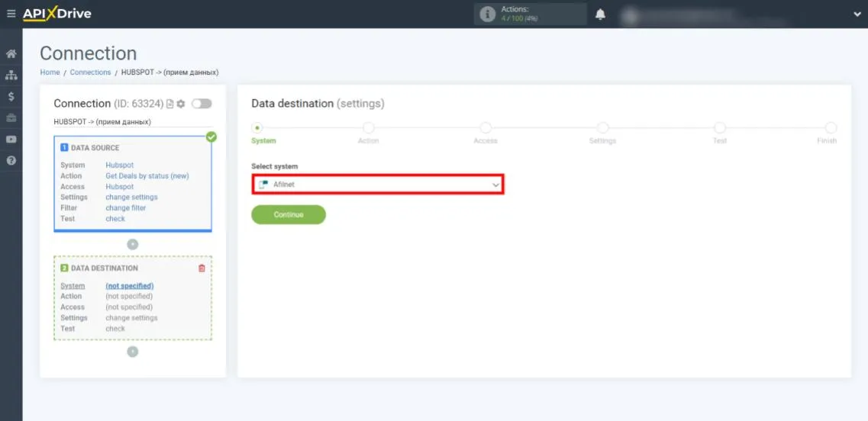The height and width of the screenshot is (421, 868).
Task: Click the Connections breadcrumb link
Action: point(90,72)
